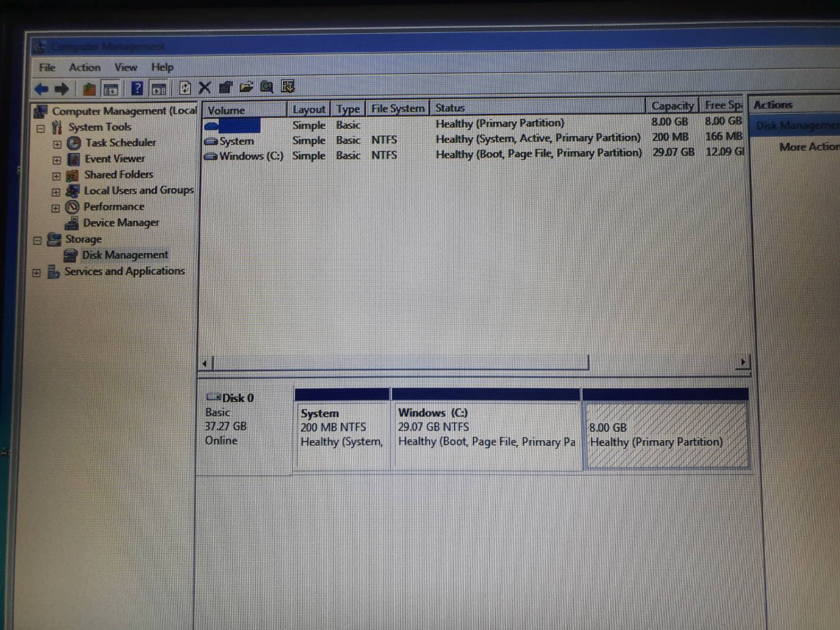Screen dimensions: 840x630
Task: Click the blue Back arrow in toolbar
Action: pos(41,89)
